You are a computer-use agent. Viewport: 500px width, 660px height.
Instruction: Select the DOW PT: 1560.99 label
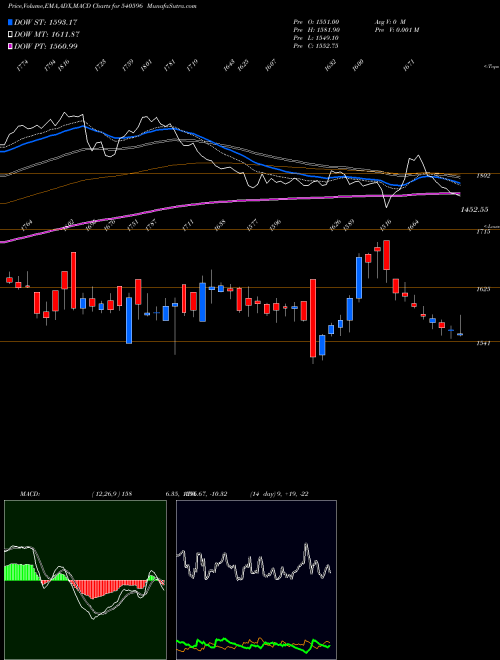(46, 46)
